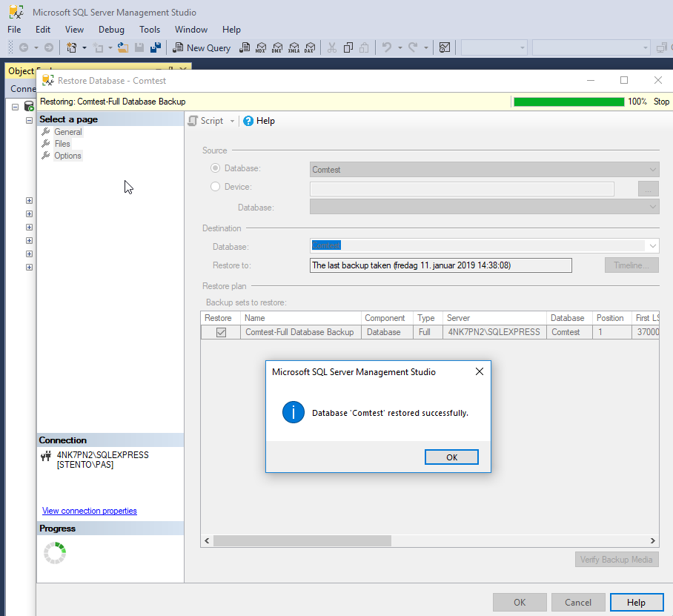Click the green restore progress bar
Viewport: 673px width, 616px height.
[568, 102]
